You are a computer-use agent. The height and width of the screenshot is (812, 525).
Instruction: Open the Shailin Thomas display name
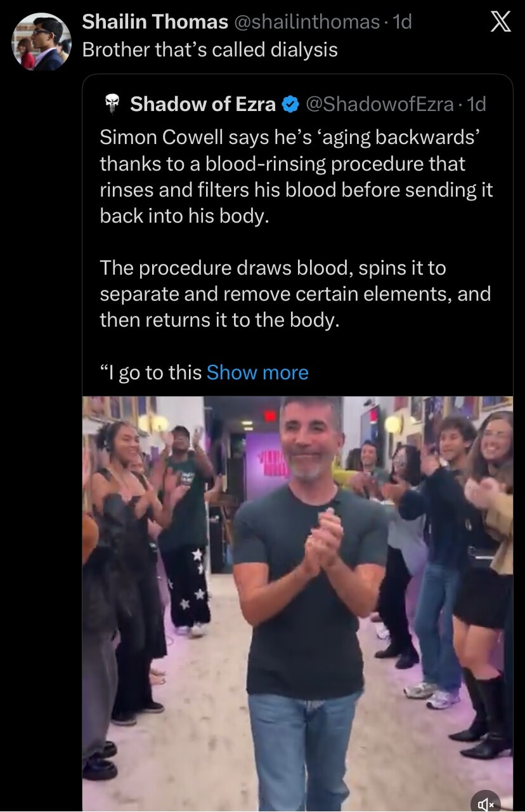(155, 22)
